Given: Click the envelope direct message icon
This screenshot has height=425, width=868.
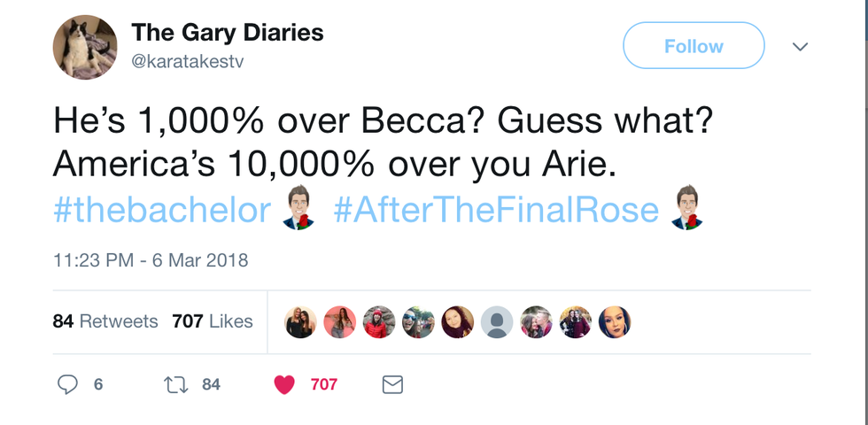Looking at the screenshot, I should [391, 384].
